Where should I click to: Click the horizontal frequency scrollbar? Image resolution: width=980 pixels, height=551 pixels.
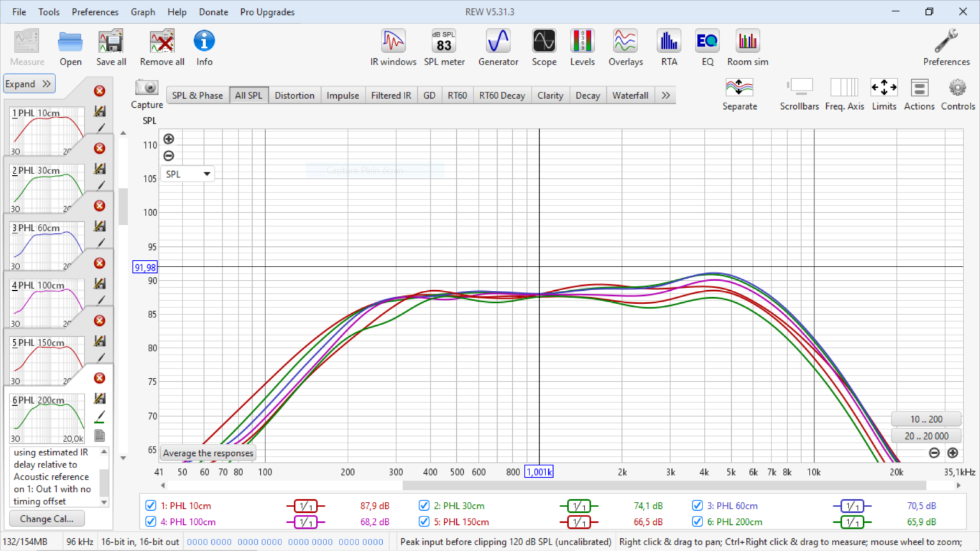point(664,485)
